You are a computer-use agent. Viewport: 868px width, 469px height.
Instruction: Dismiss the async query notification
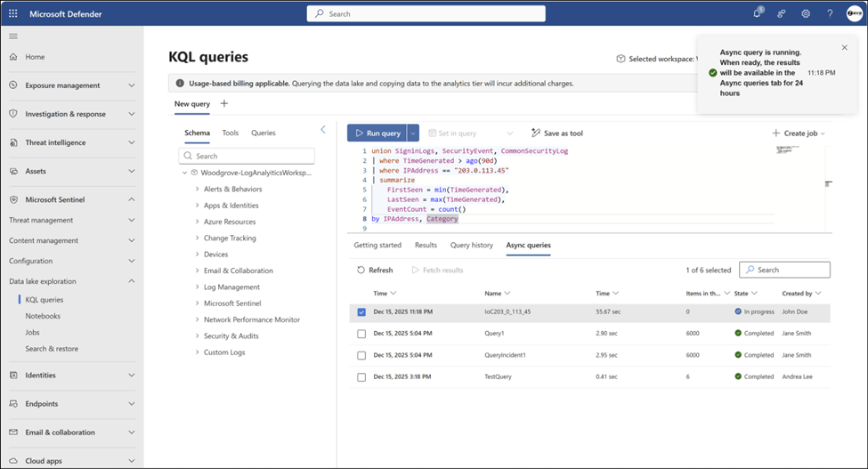(x=844, y=47)
